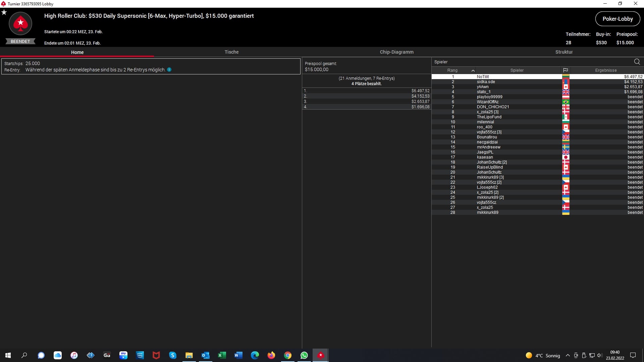Click the favorite star icon
Image resolution: width=644 pixels, height=362 pixels.
click(x=4, y=12)
